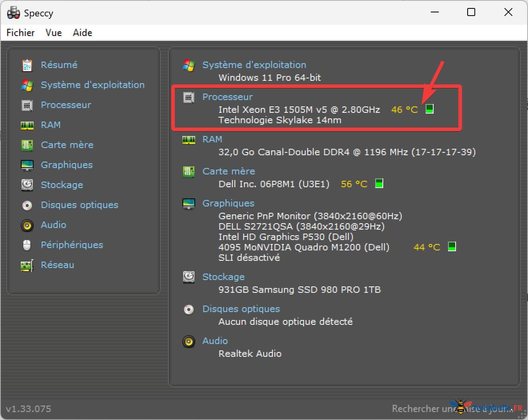Open the Carte mère summary heading
528x420 pixels.
[x=229, y=171]
